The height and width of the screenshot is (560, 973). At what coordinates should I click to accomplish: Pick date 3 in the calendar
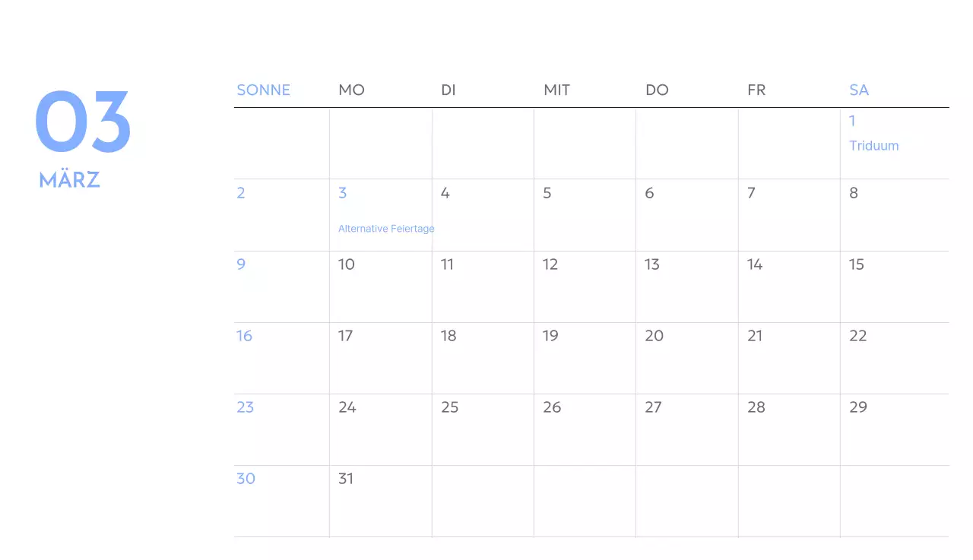click(343, 193)
